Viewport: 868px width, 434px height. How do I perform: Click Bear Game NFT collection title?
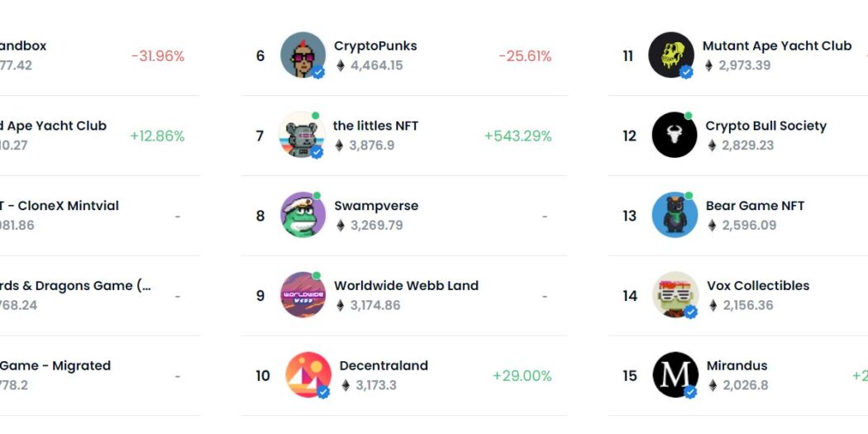755,206
